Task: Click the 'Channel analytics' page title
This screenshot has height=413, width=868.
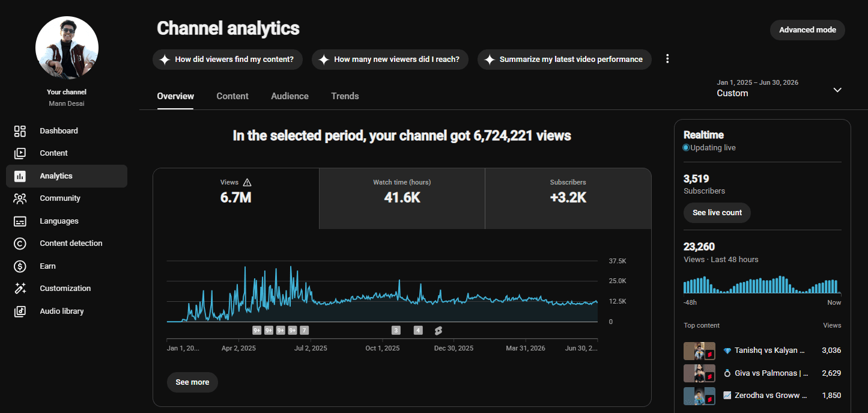Action: [228, 28]
